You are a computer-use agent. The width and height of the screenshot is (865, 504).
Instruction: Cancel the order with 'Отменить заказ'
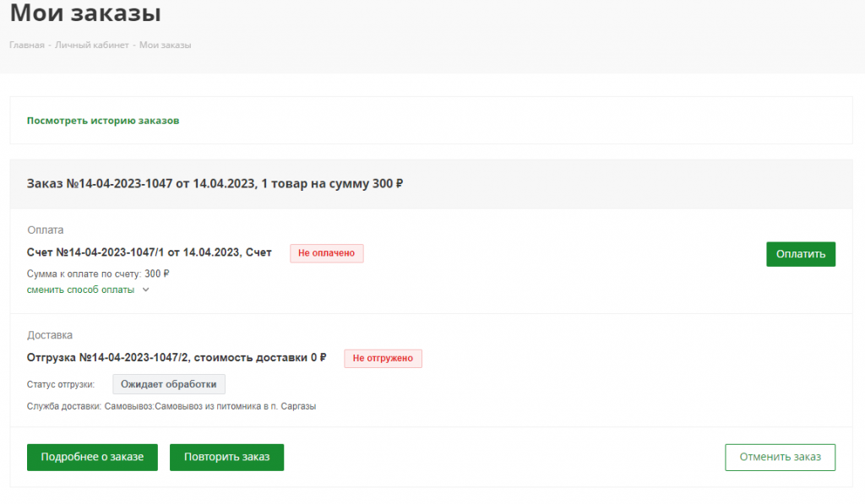[779, 457]
